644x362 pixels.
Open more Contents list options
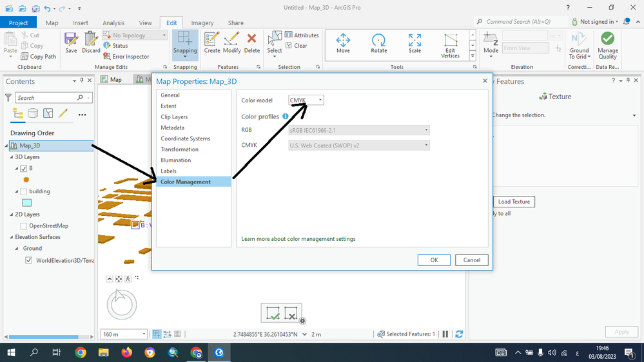82,115
